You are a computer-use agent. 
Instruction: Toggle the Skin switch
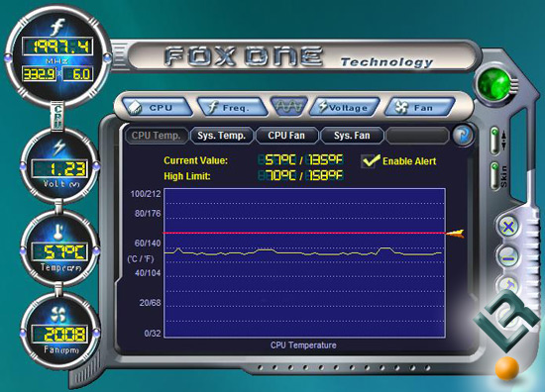[494, 176]
